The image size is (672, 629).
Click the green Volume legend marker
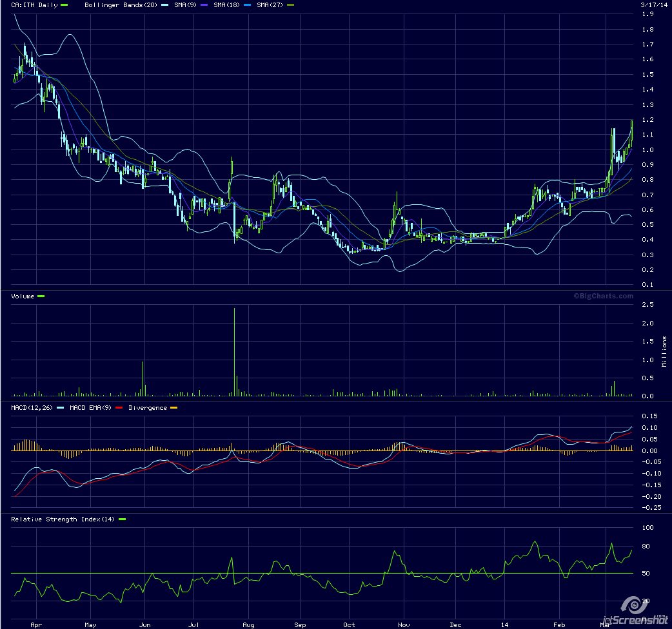(x=41, y=296)
